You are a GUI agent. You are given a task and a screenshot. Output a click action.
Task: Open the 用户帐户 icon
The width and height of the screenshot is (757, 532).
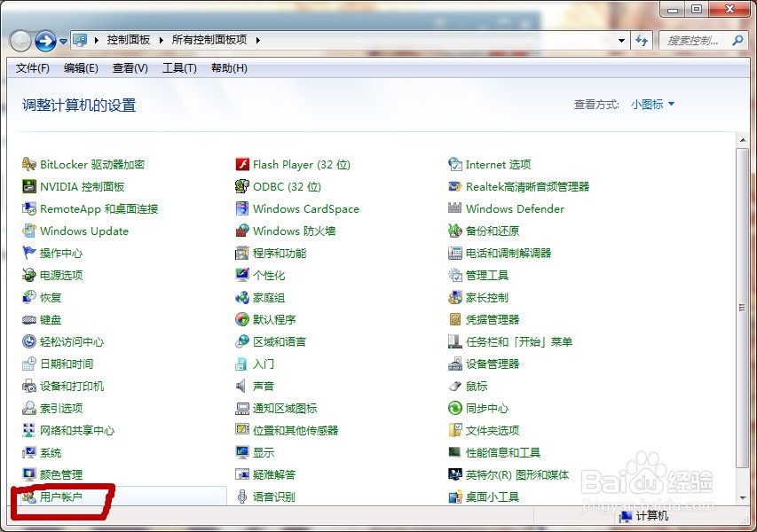coord(29,497)
